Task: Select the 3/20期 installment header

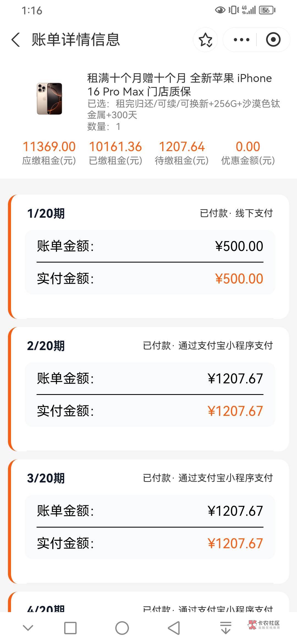Action: (46, 478)
